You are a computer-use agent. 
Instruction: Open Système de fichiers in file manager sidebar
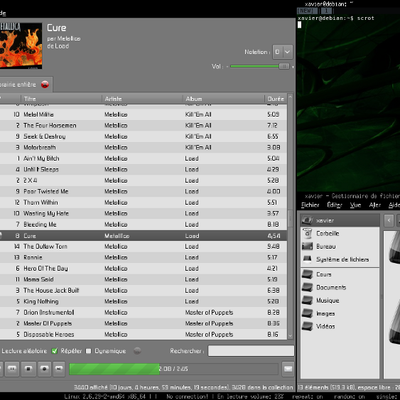tap(342, 259)
